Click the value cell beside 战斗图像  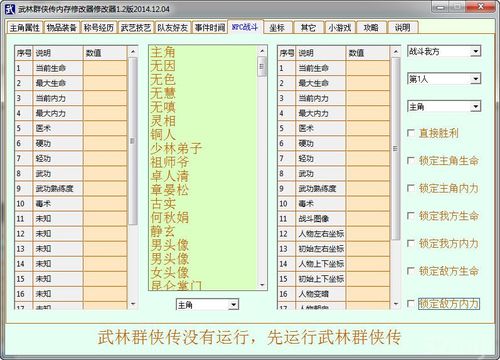pyautogui.click(x=368, y=219)
